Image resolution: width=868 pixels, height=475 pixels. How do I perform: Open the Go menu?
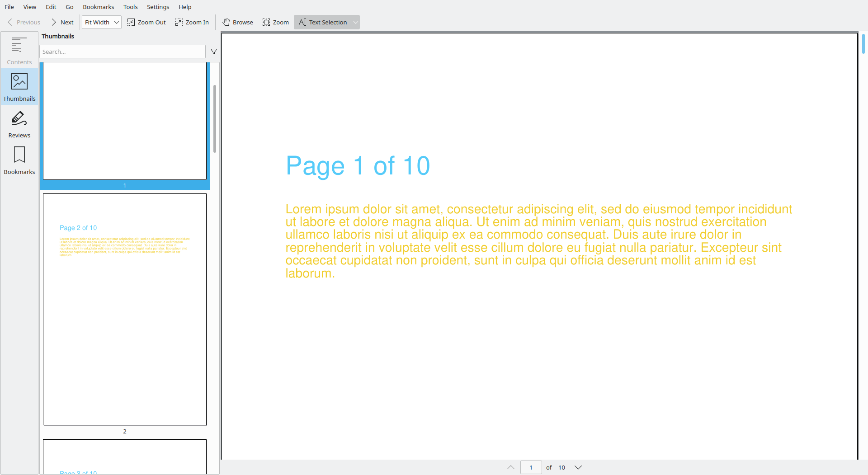point(70,7)
